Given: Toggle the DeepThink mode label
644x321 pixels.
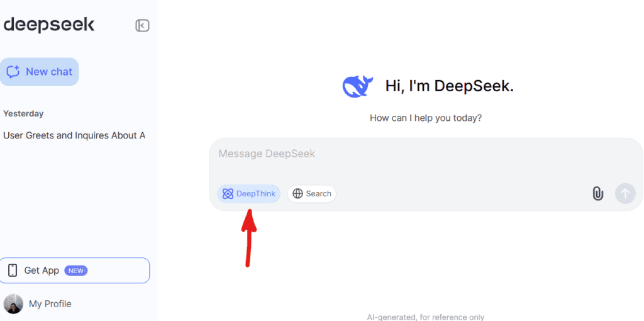Looking at the screenshot, I should pos(255,194).
